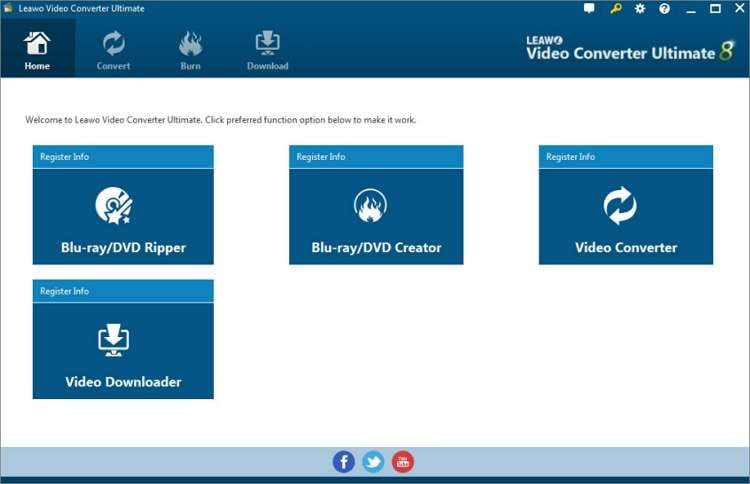Minimize the Leawo window
Viewport: 750px width, 484px height.
coord(691,9)
